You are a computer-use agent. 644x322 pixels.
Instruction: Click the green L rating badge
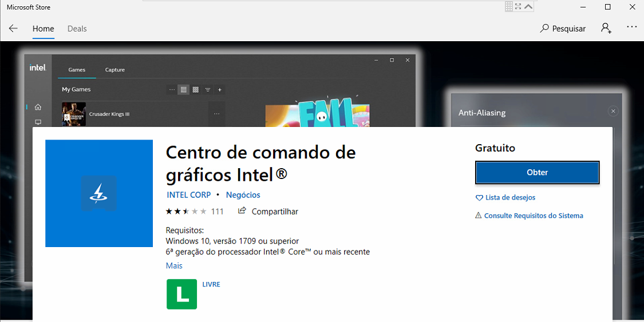[x=181, y=294]
